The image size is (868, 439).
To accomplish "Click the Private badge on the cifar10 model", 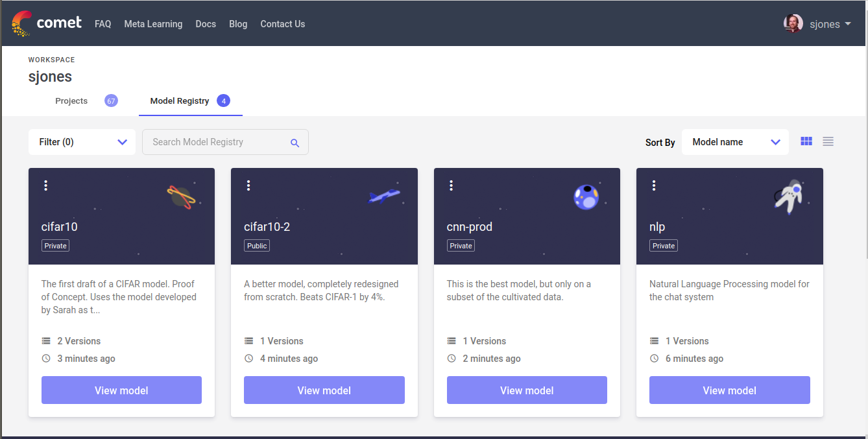I will 55,245.
